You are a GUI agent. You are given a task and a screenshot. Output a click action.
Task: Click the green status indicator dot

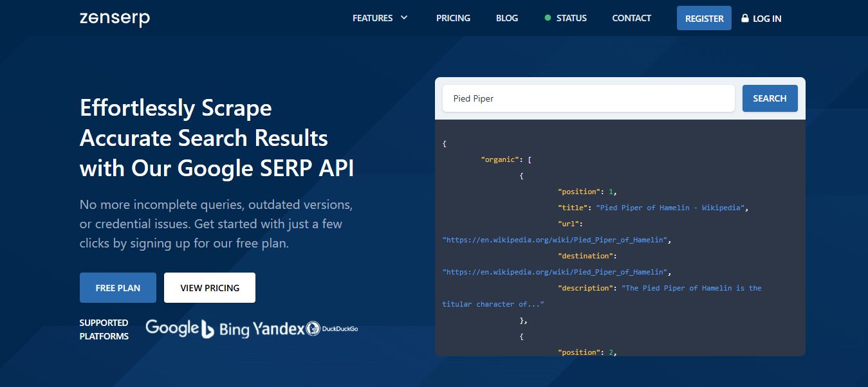(x=548, y=18)
